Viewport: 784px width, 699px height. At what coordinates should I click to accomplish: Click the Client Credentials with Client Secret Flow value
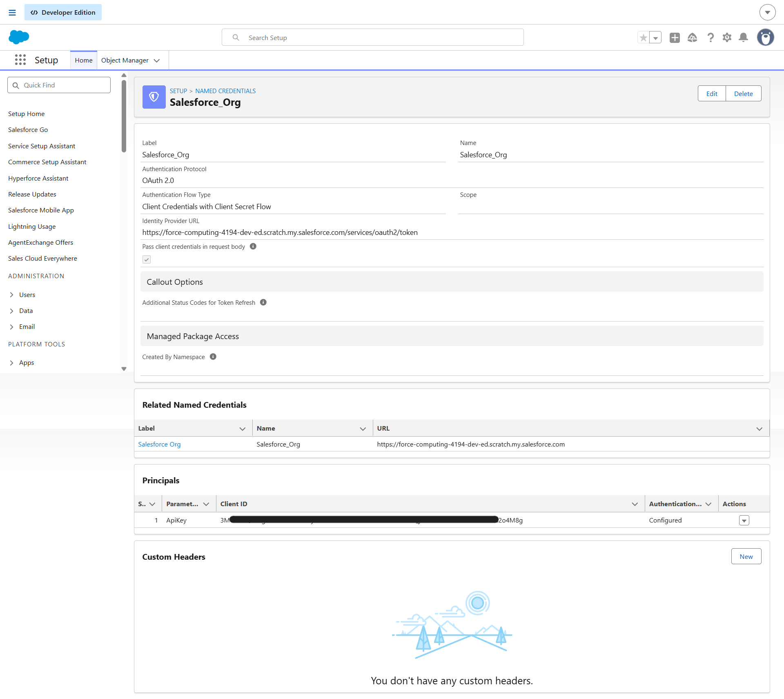coord(207,207)
